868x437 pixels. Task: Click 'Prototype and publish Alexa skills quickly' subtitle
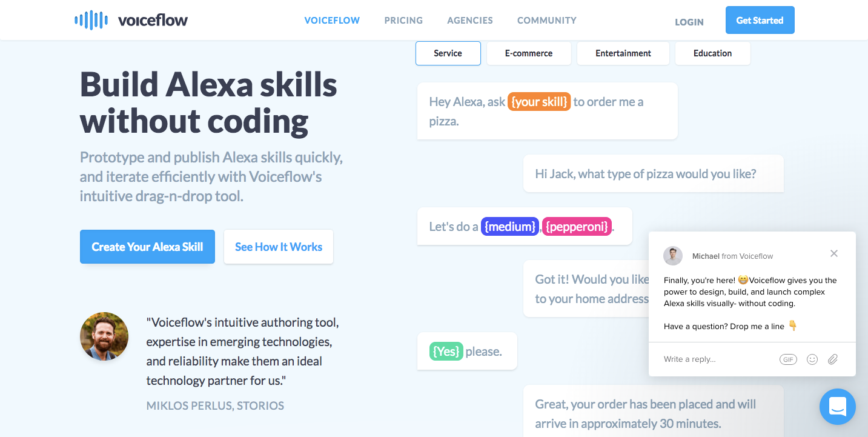click(x=211, y=177)
